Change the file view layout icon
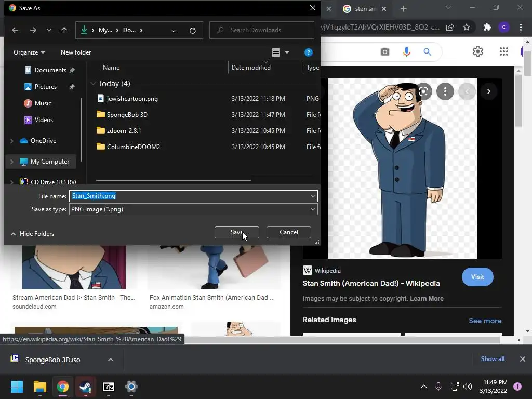The image size is (532, 399). click(x=276, y=52)
